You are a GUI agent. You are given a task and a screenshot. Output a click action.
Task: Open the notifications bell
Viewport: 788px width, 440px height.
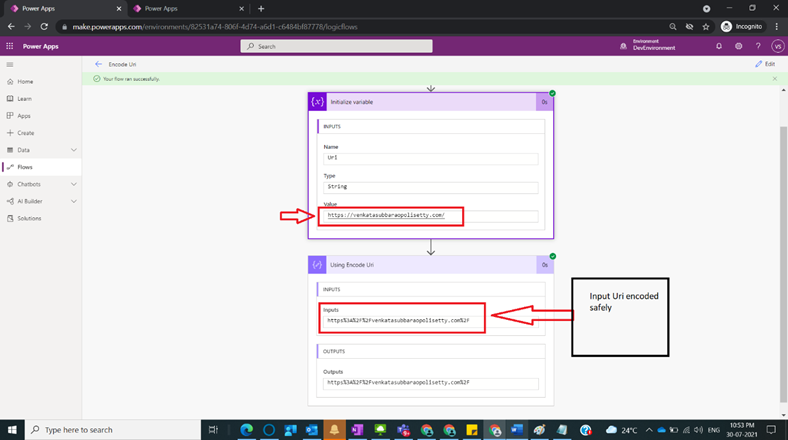coord(719,46)
